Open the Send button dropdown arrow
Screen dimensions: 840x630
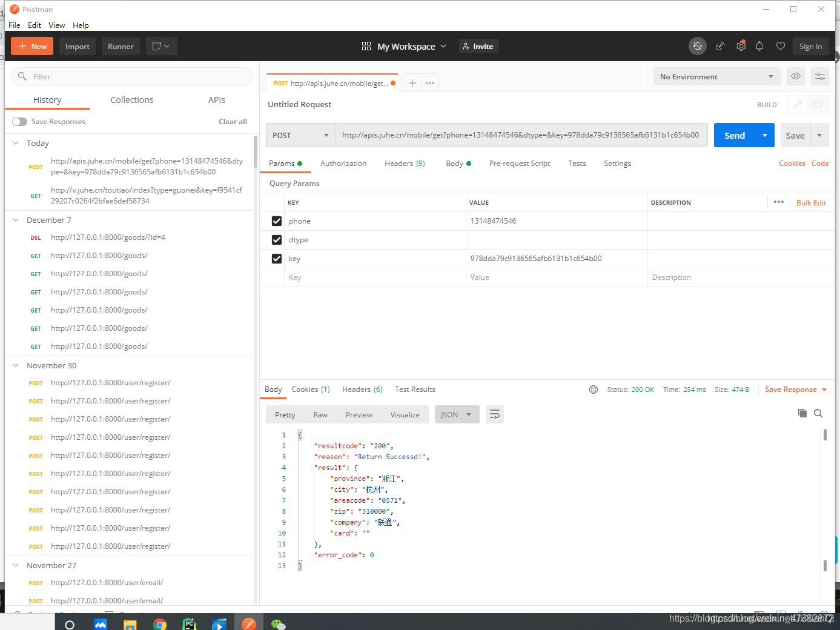(765, 135)
